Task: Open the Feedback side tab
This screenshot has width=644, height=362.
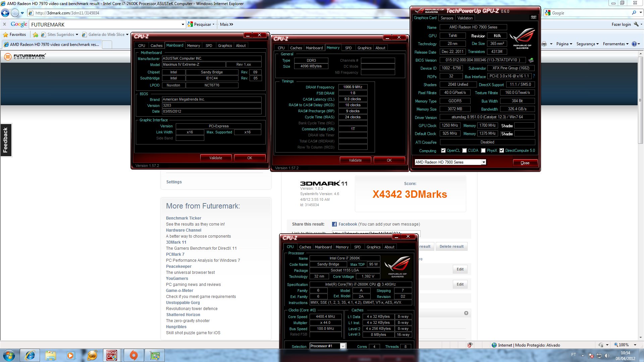Action: 6,140
